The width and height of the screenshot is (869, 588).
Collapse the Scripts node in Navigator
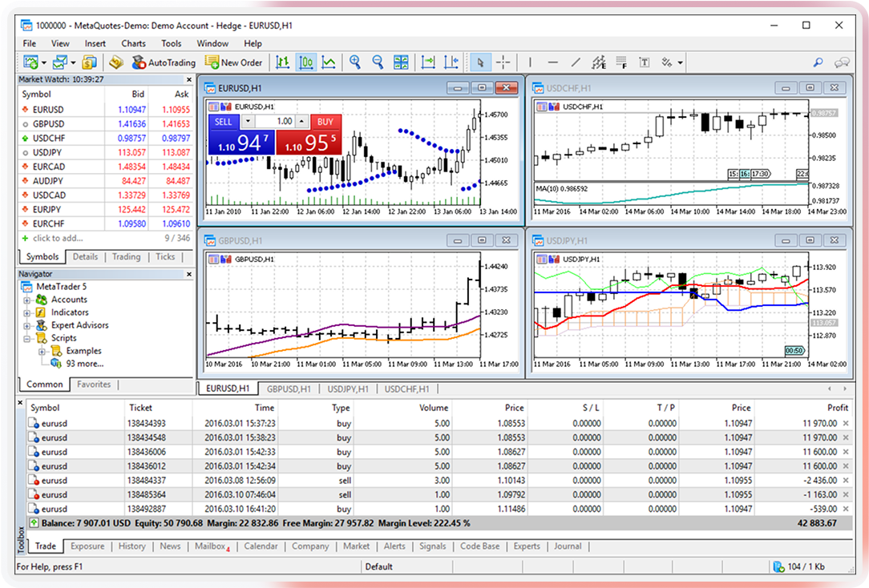[x=26, y=338]
